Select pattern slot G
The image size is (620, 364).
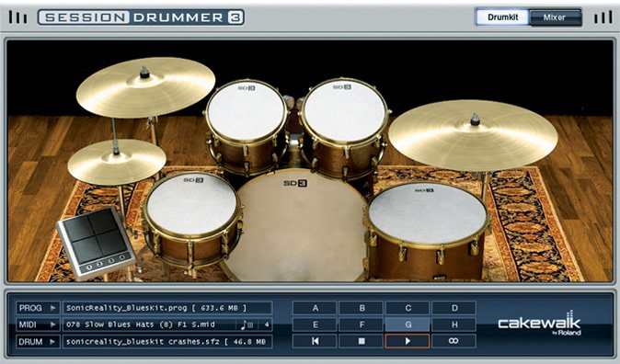408,324
